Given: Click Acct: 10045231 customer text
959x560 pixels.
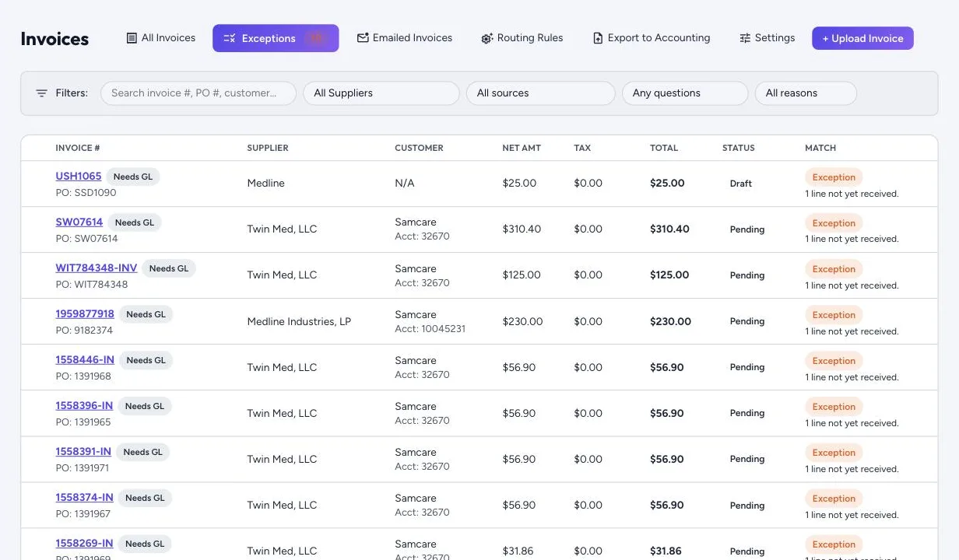Looking at the screenshot, I should (x=430, y=329).
